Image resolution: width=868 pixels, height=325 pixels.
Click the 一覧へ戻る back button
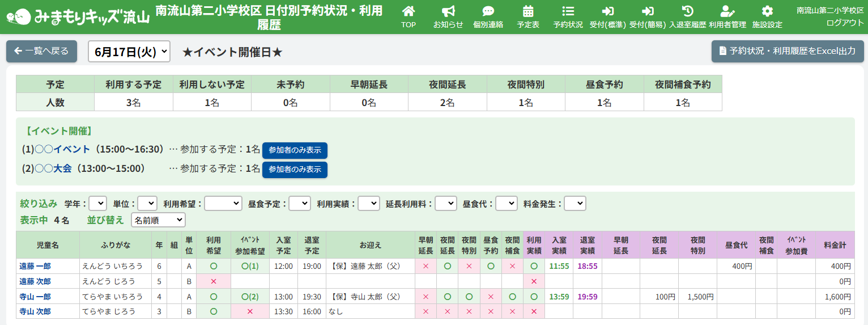pos(41,51)
